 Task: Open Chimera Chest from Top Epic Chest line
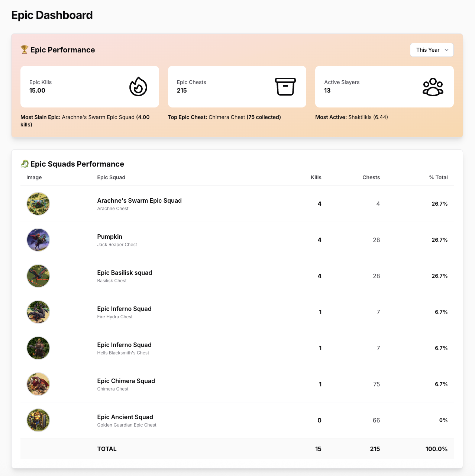pos(227,117)
